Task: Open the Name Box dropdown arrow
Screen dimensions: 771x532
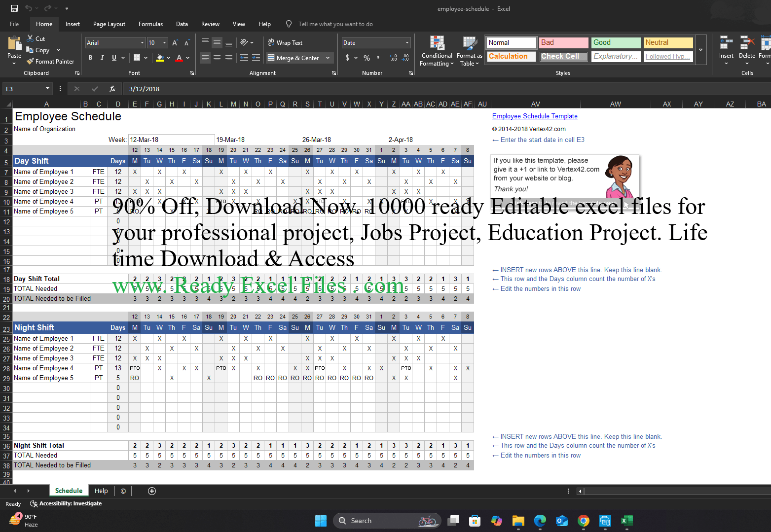Action: click(47, 89)
